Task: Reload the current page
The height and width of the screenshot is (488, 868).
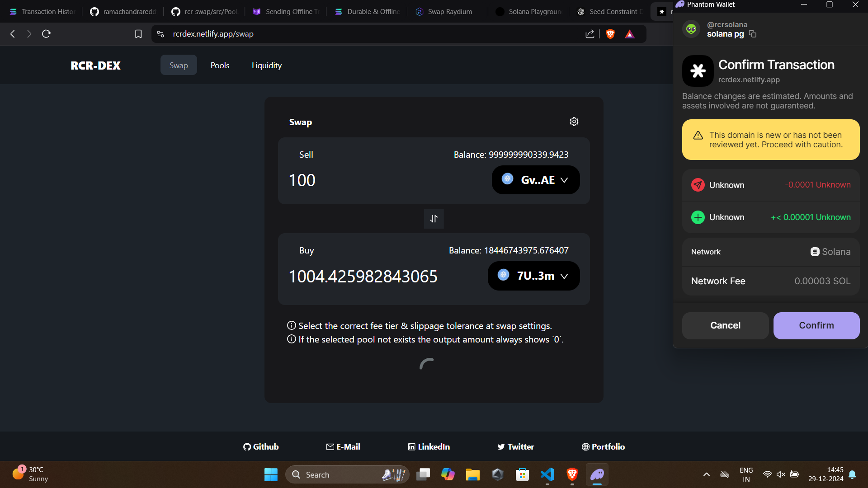Action: [x=46, y=34]
